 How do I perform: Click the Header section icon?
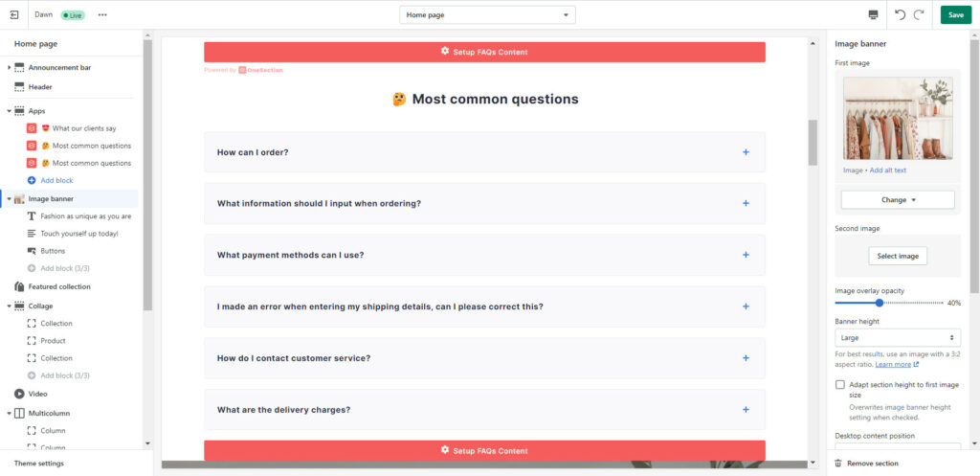[x=19, y=87]
